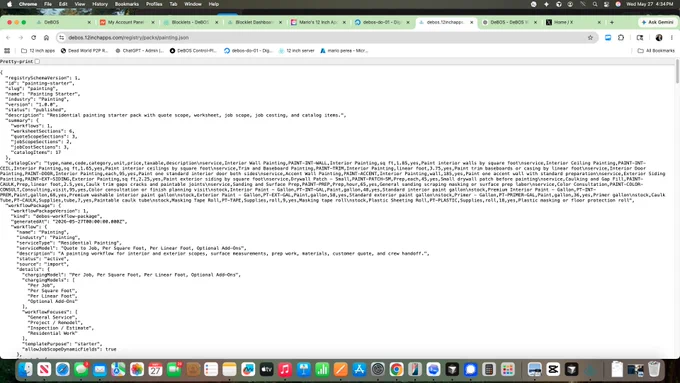Open Numbers from the Dock
The height and width of the screenshot is (383, 680).
322,369
